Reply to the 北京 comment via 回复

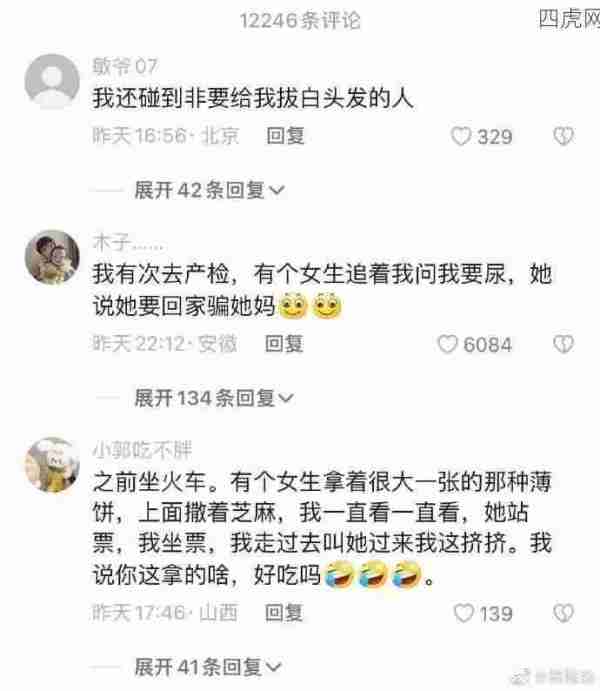285,136
